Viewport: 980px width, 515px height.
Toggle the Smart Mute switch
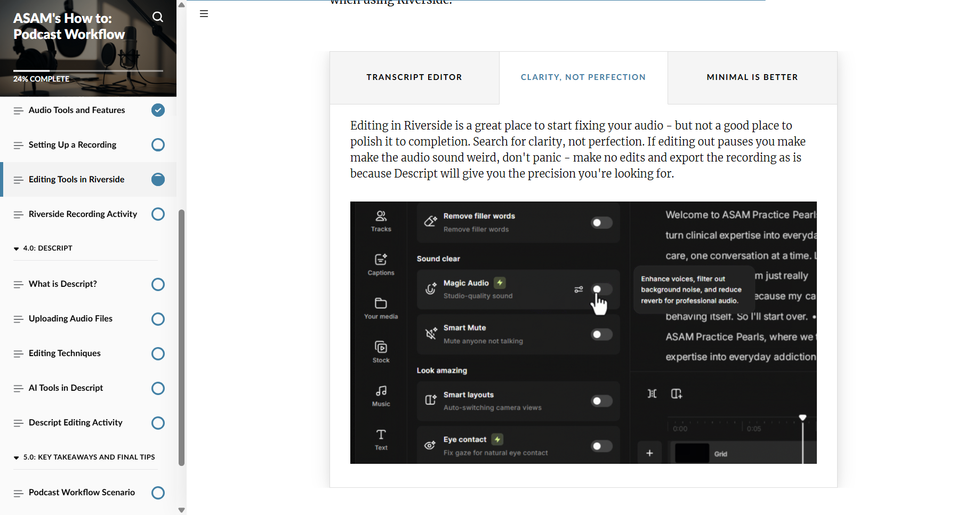(601, 334)
